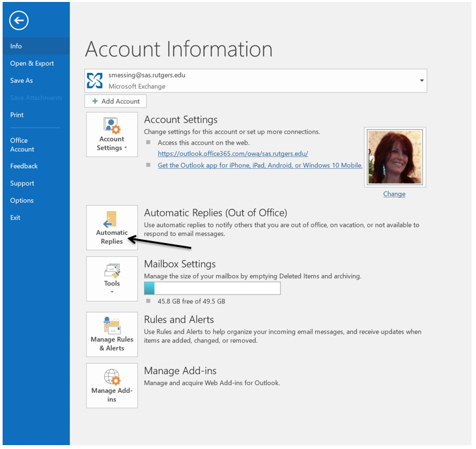Click the smessing@sas.rutgers.edu account text
Viewport: 476px width, 449px height.
click(x=147, y=75)
